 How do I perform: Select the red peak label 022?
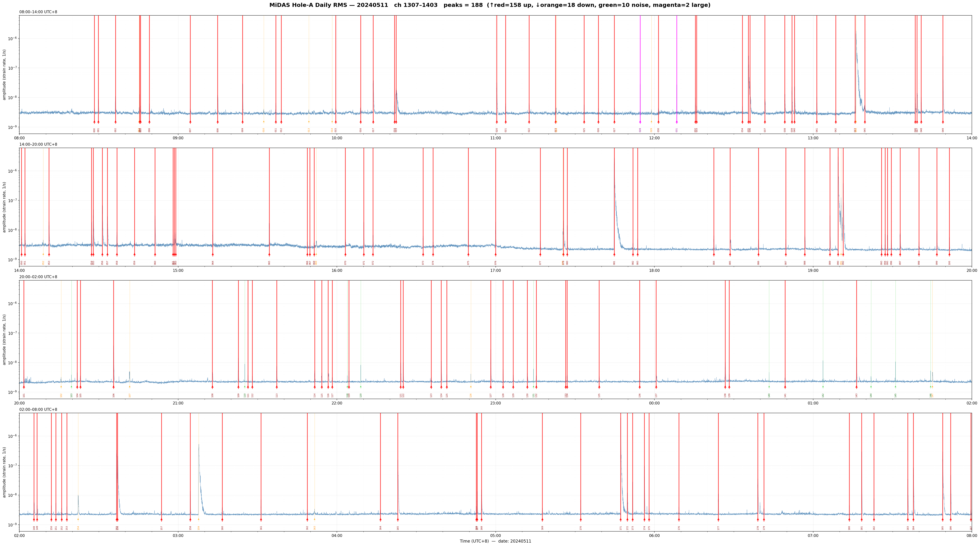pyautogui.click(x=529, y=130)
